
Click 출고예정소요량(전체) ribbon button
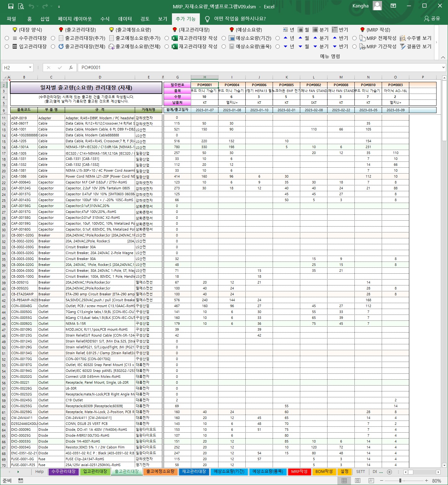tap(135, 46)
